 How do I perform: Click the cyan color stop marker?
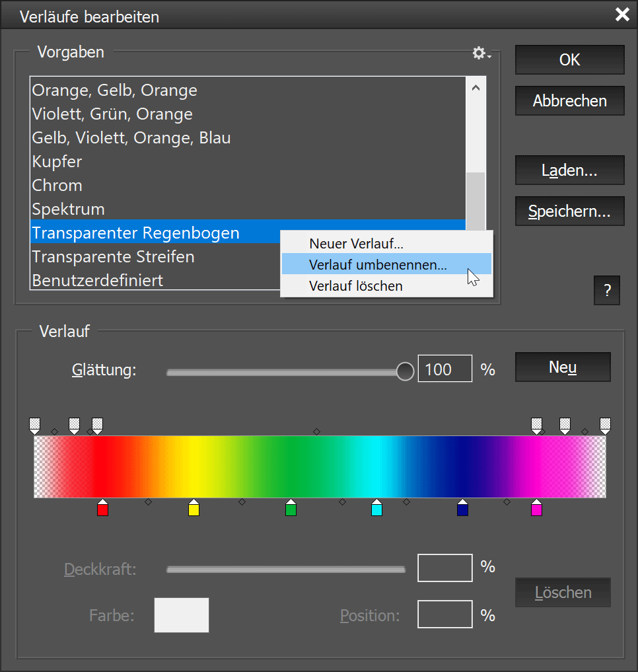[x=376, y=509]
